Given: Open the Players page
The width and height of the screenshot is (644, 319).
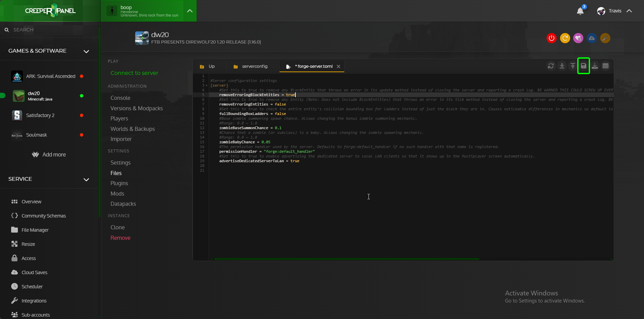Looking at the screenshot, I should (119, 118).
